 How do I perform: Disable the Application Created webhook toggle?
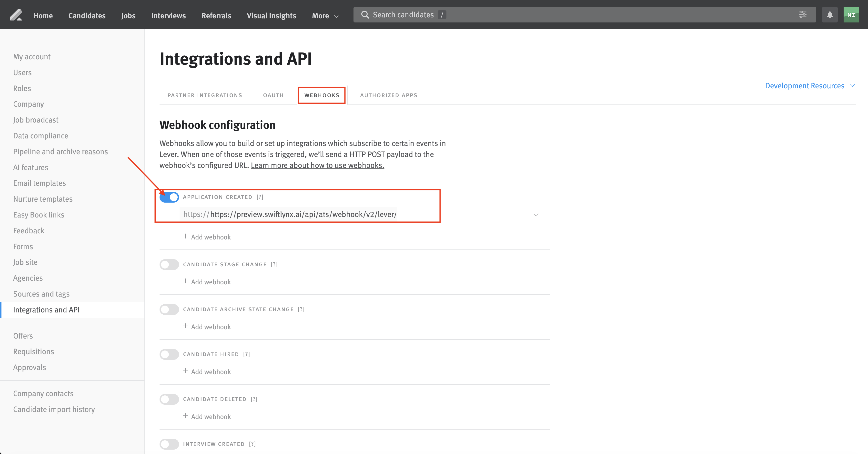coord(169,197)
